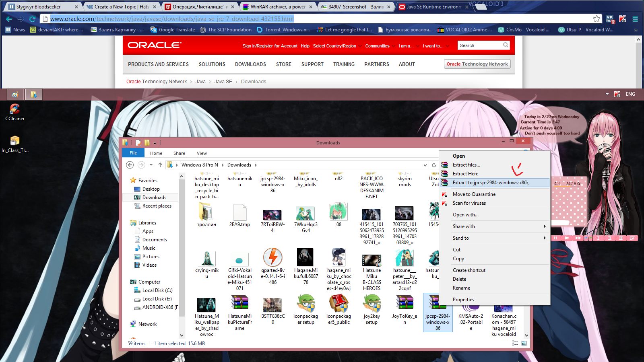Choose Extract to jpcsp-2984-windows-x86\
Screen dimensions: 644x362
[x=495, y=183]
